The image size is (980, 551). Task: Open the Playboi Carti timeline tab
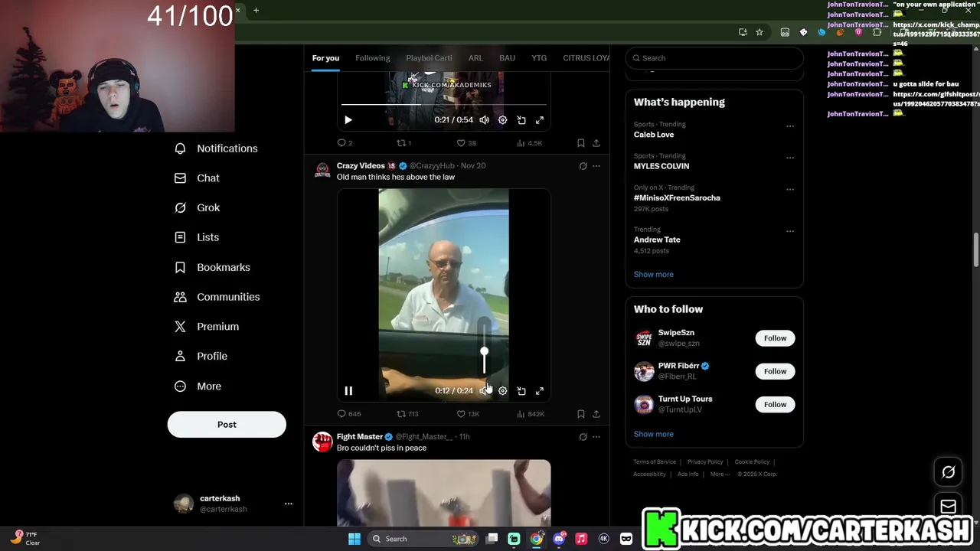pos(429,58)
